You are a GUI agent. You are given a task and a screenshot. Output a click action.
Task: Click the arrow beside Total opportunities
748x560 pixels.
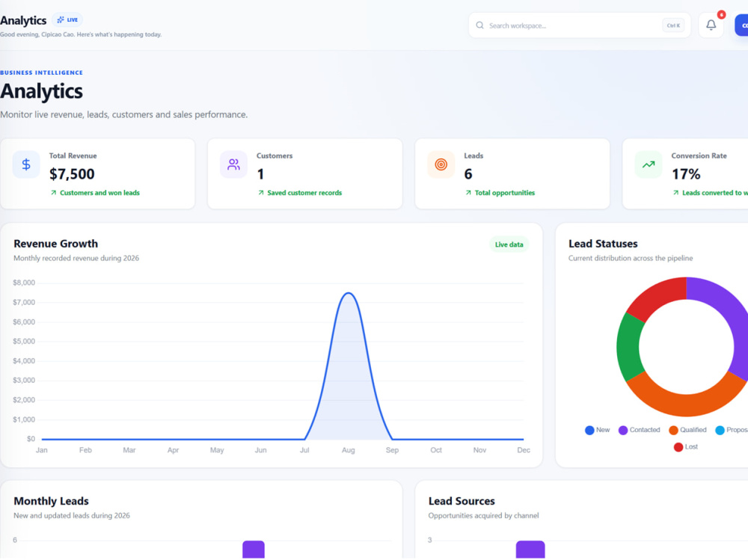(x=468, y=193)
